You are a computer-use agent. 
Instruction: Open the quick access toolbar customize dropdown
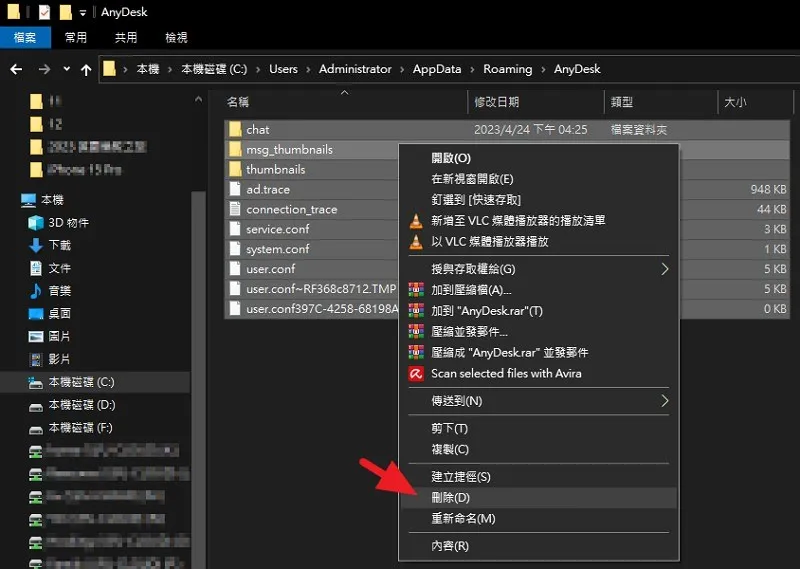pos(83,12)
